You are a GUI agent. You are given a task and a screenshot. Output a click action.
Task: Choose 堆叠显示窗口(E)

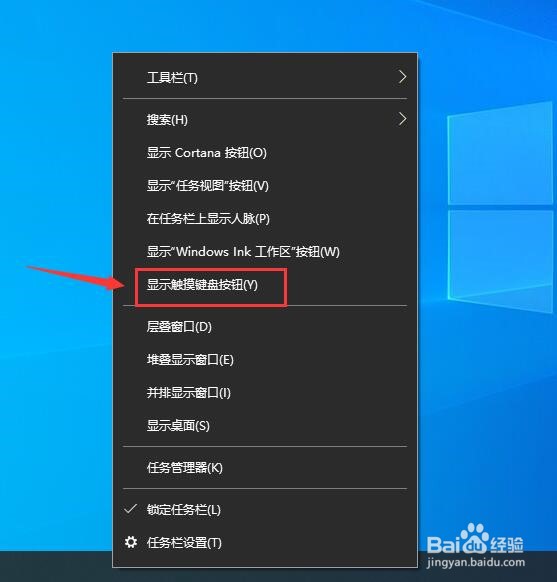265,360
